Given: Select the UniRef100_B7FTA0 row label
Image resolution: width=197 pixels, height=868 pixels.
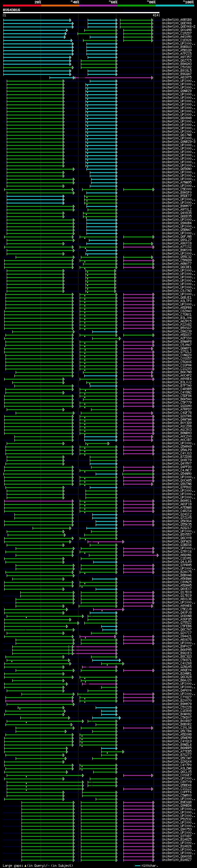Looking at the screenshot, I should 177,386.
